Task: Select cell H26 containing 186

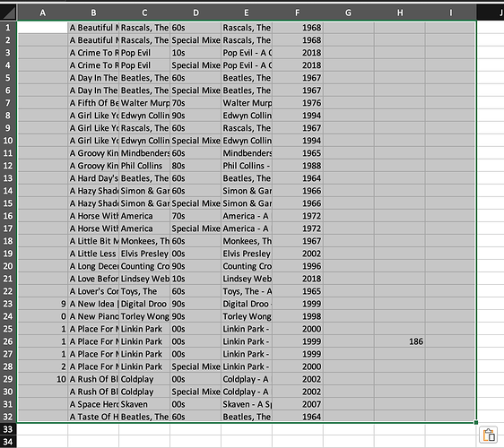Action: 400,341
